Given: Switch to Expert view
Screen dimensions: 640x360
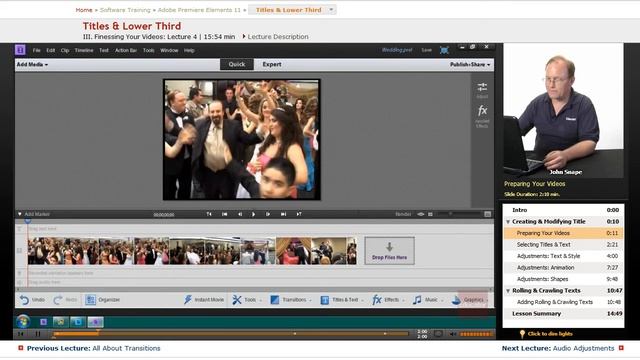Looking at the screenshot, I should click(x=272, y=64).
